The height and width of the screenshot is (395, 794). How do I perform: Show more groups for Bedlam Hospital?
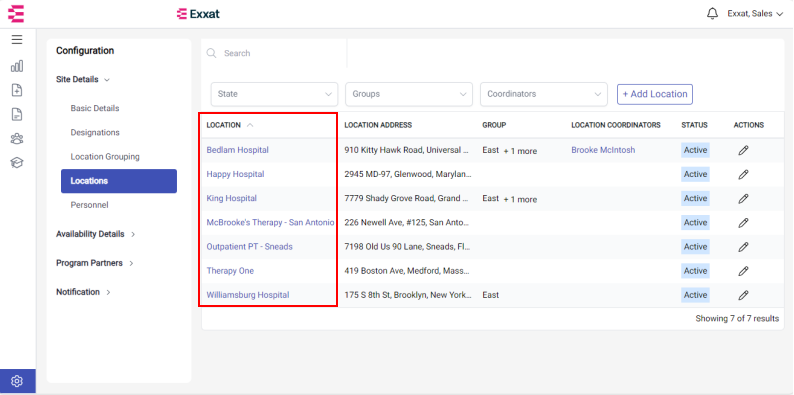tap(520, 151)
